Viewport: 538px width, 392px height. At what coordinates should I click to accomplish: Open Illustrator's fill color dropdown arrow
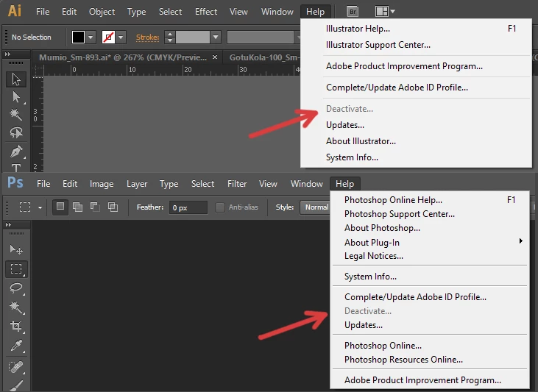pyautogui.click(x=91, y=37)
